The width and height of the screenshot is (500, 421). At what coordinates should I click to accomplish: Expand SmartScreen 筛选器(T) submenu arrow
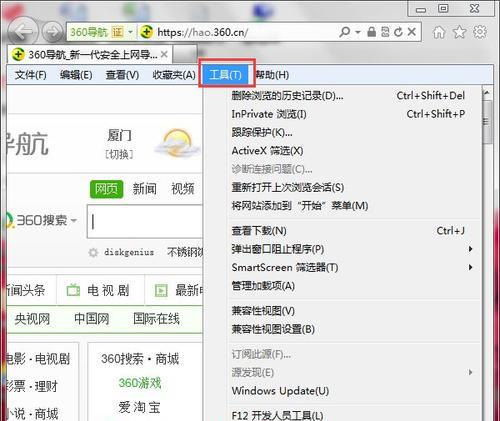470,267
